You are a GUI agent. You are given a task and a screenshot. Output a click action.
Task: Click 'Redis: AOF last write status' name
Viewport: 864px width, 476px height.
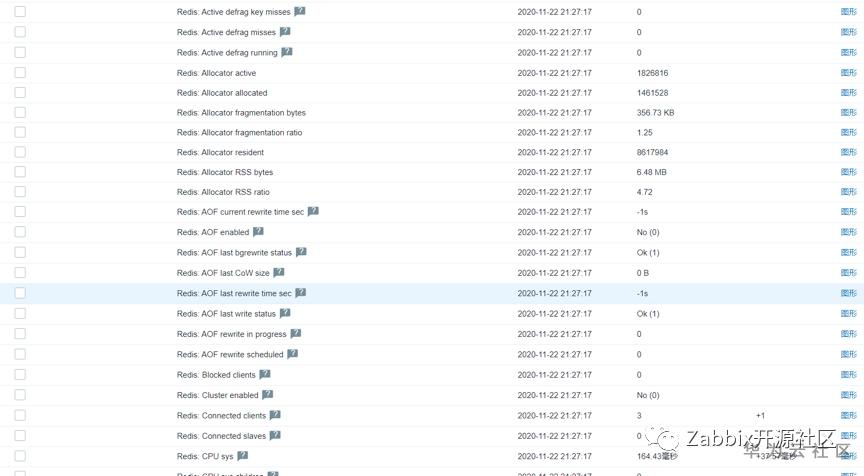click(226, 313)
